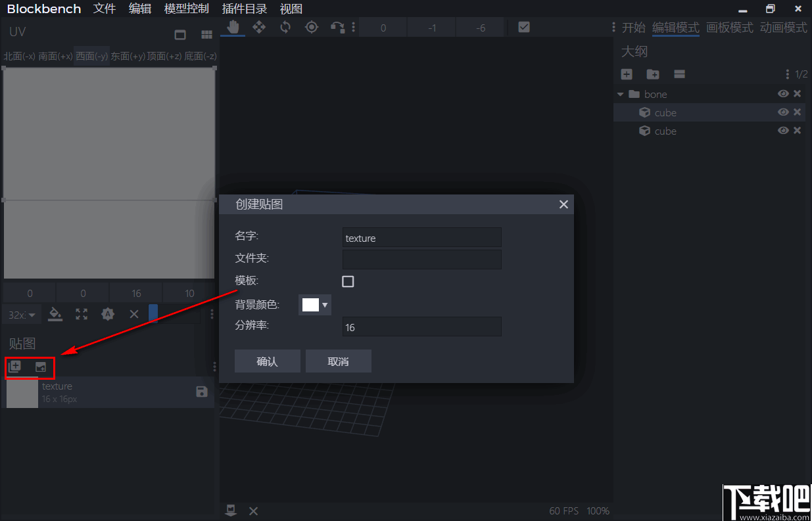Image resolution: width=812 pixels, height=521 pixels.
Task: Select the pan/hand tool in the toolbar
Action: pyautogui.click(x=232, y=27)
